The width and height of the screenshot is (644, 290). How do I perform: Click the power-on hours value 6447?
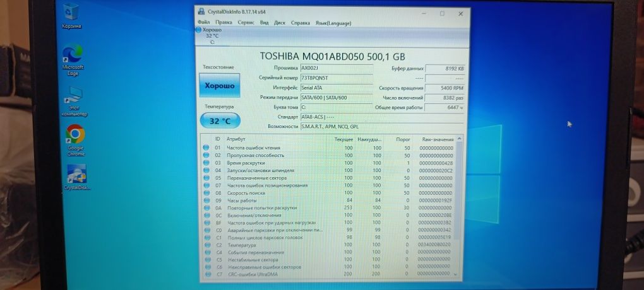445,108
